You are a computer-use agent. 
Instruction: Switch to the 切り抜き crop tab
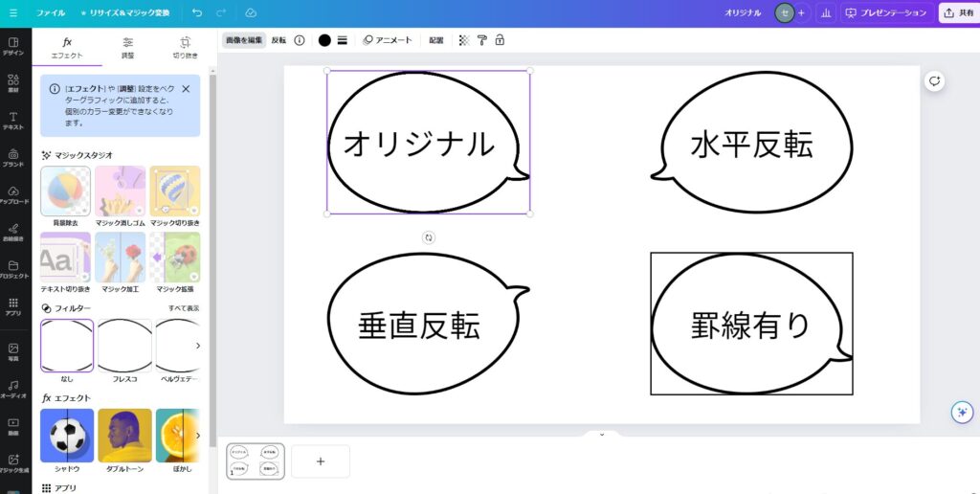[186, 47]
